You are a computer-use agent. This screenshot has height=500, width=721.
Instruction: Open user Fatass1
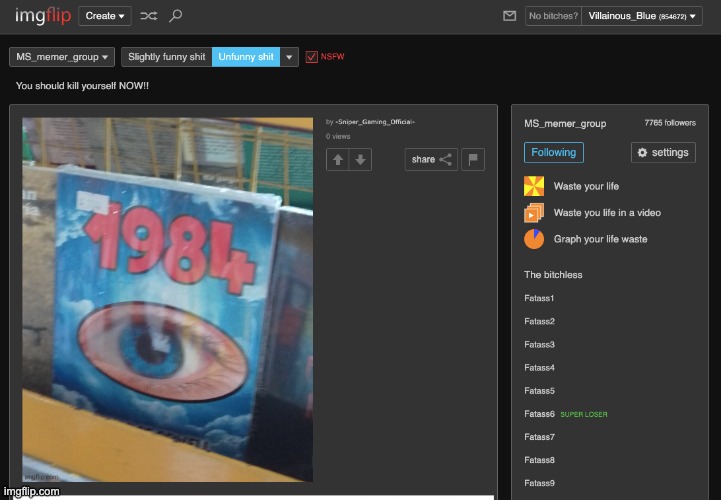[539, 298]
